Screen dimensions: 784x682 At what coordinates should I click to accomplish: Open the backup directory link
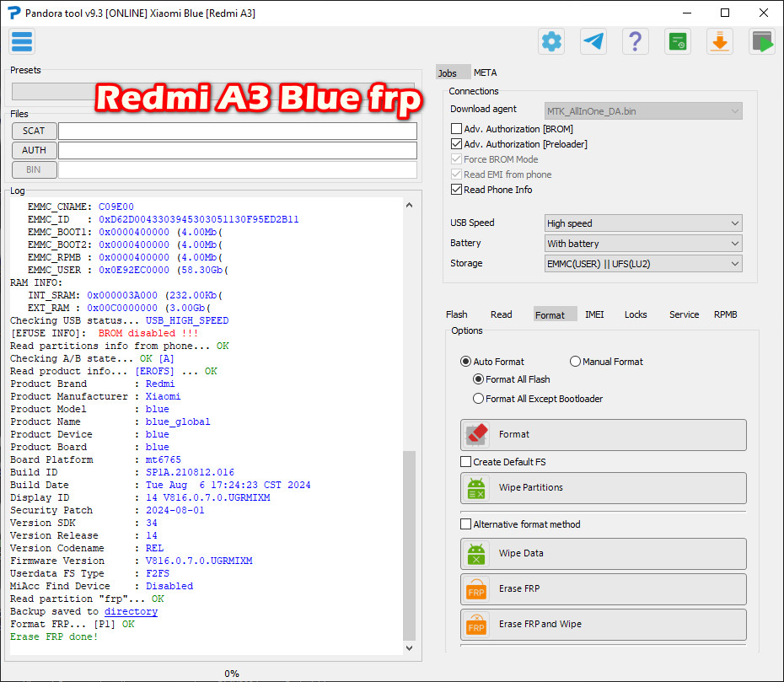pos(132,611)
